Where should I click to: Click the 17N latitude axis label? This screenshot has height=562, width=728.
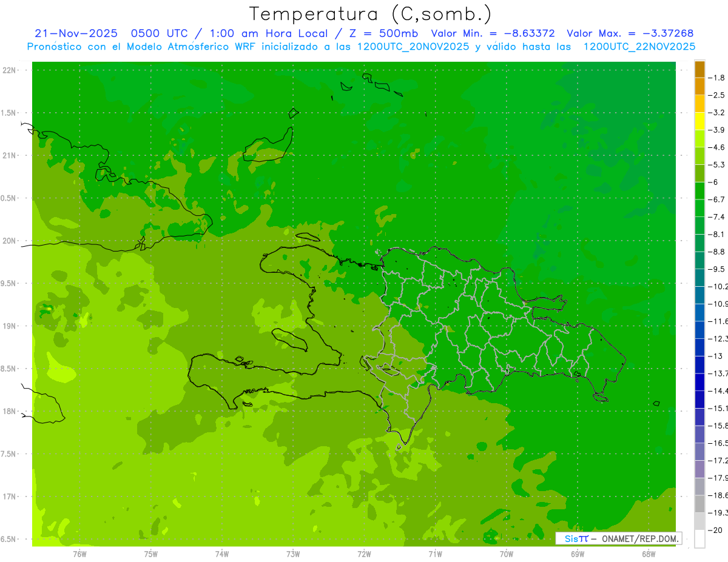pos(10,497)
